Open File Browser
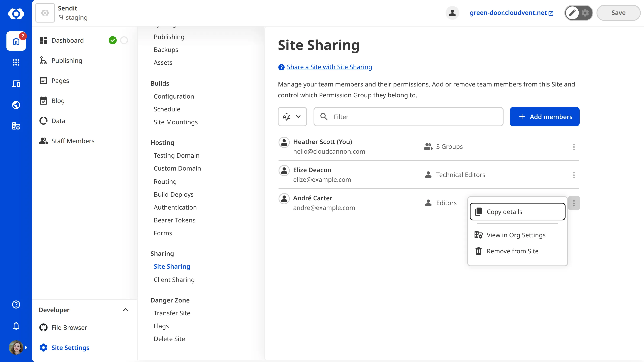 click(x=69, y=328)
